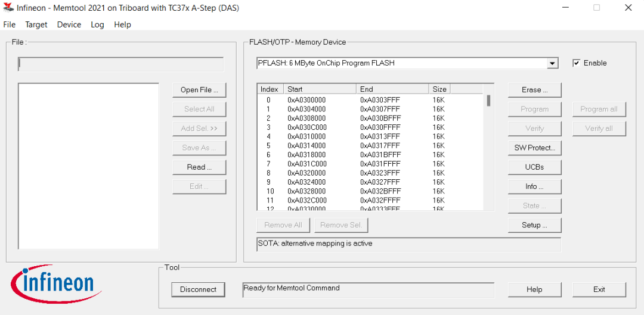The image size is (644, 315).
Task: Click the Memtool app icon in title bar
Action: click(x=8, y=8)
